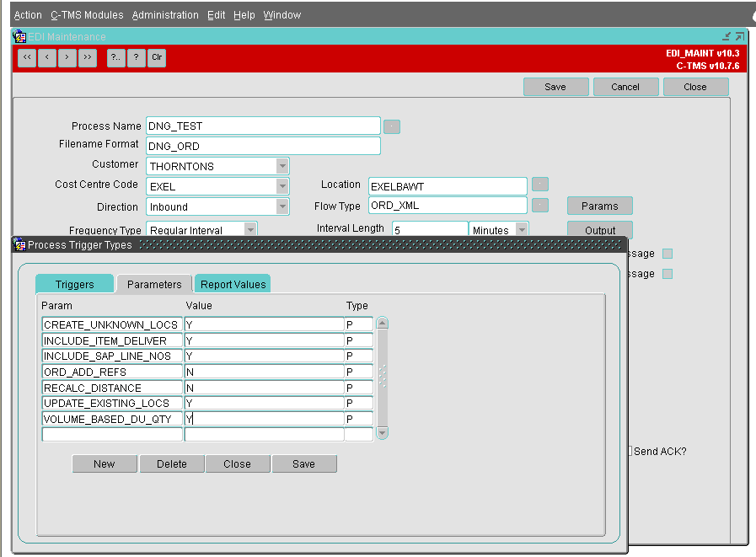Switch to the Report Values tab

pos(233,284)
